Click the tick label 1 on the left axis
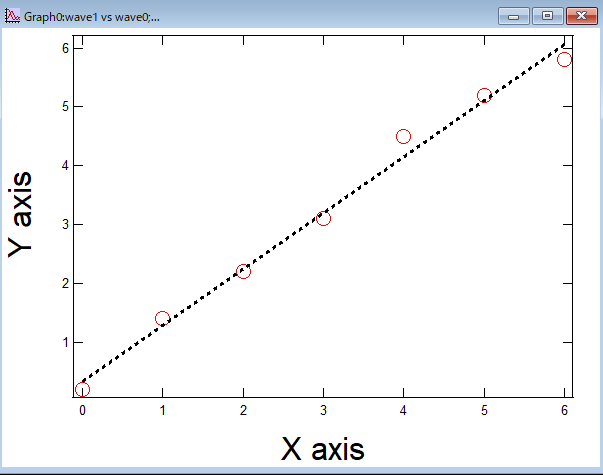This screenshot has height=475, width=603. [x=64, y=342]
